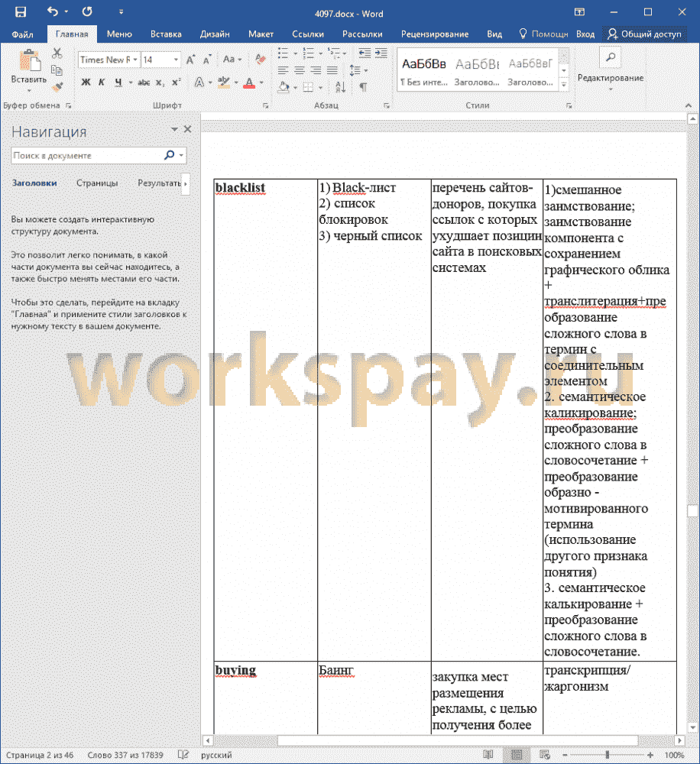Undo the last action
This screenshot has width=700, height=764.
point(53,11)
